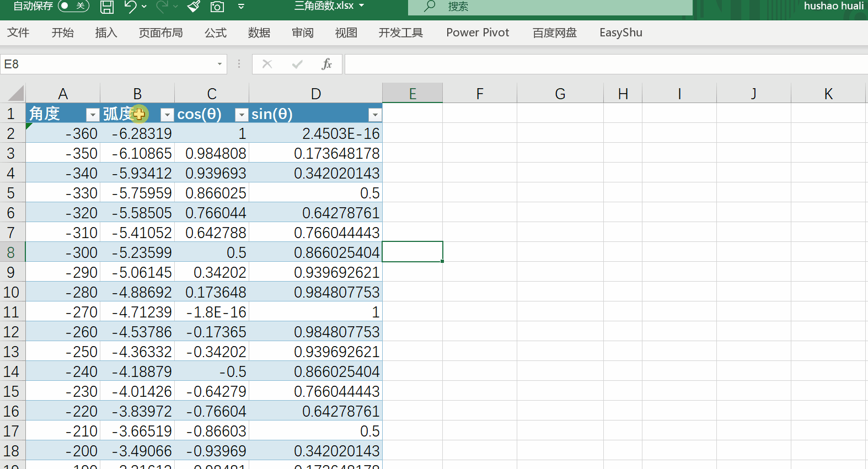Click the camera screenshot icon
Screen dimensions: 868x469
tap(217, 7)
